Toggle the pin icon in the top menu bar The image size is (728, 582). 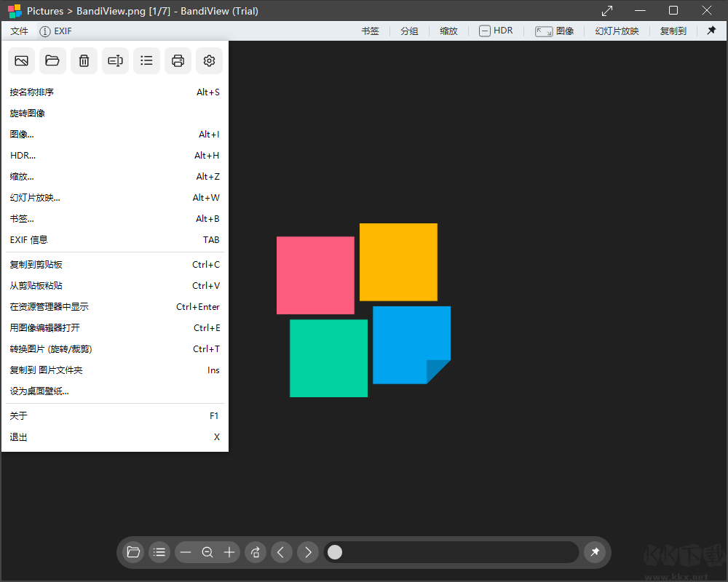point(711,31)
